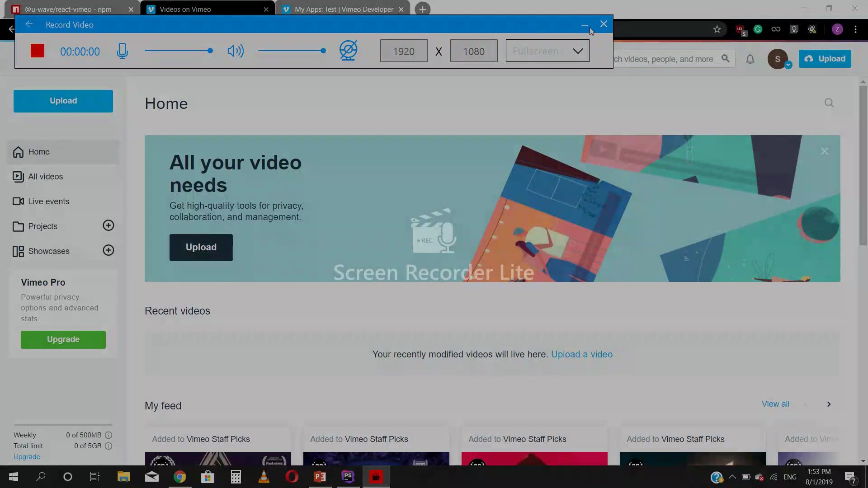Click the search icon beside Home heading
868x488 pixels.
(829, 103)
